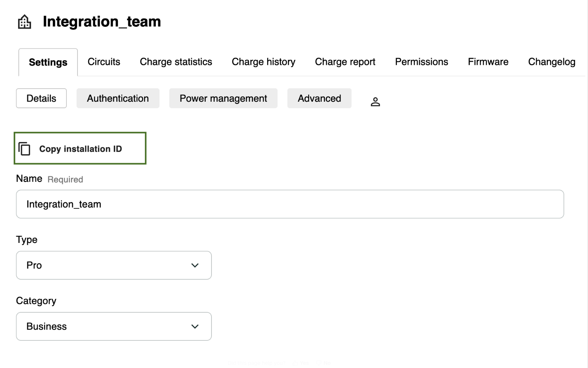Open the Type dropdown showing Pro
The width and height of the screenshot is (588, 368).
click(x=114, y=266)
